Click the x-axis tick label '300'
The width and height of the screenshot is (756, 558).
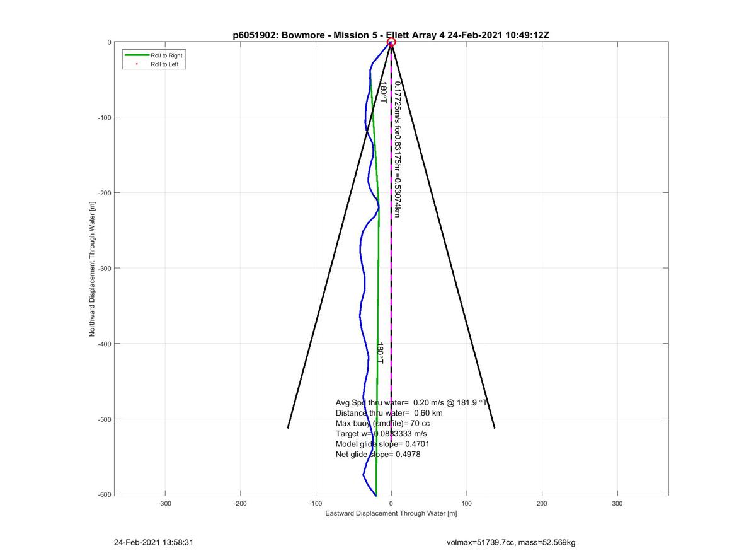[617, 504]
